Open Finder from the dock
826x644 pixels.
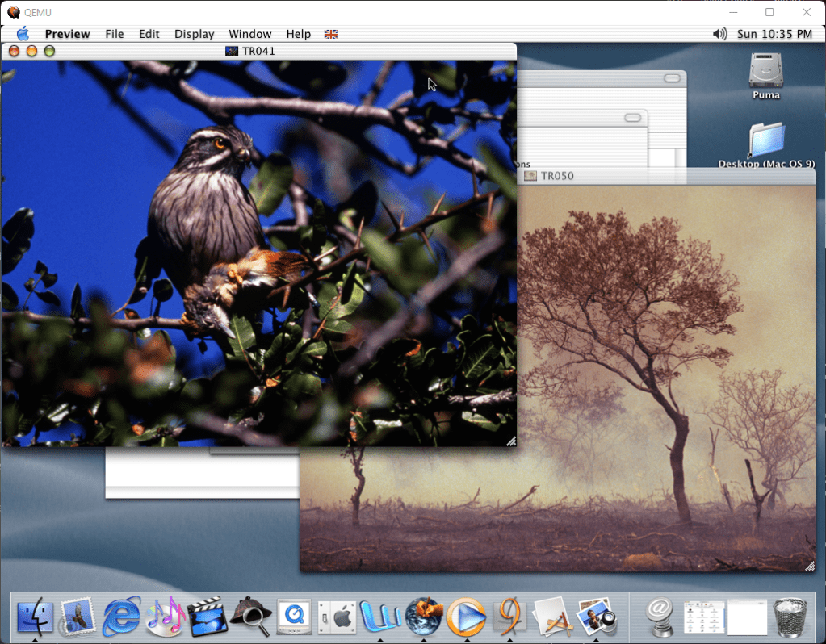pyautogui.click(x=35, y=617)
